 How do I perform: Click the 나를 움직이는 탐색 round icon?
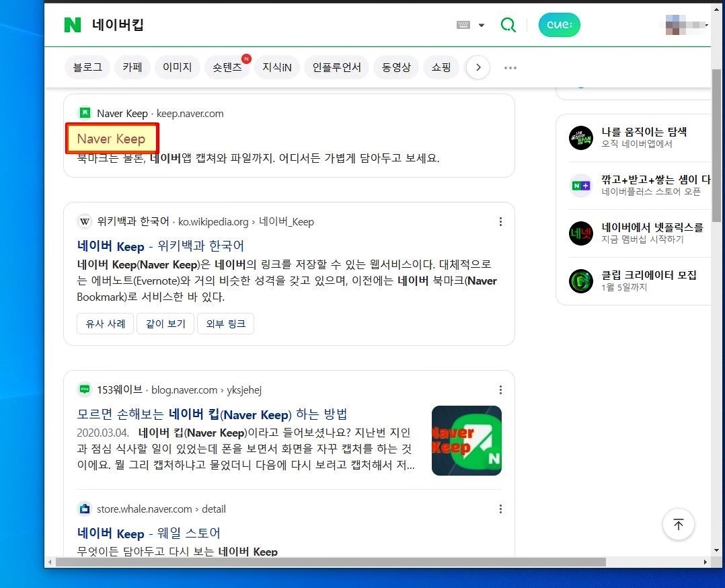pyautogui.click(x=581, y=138)
